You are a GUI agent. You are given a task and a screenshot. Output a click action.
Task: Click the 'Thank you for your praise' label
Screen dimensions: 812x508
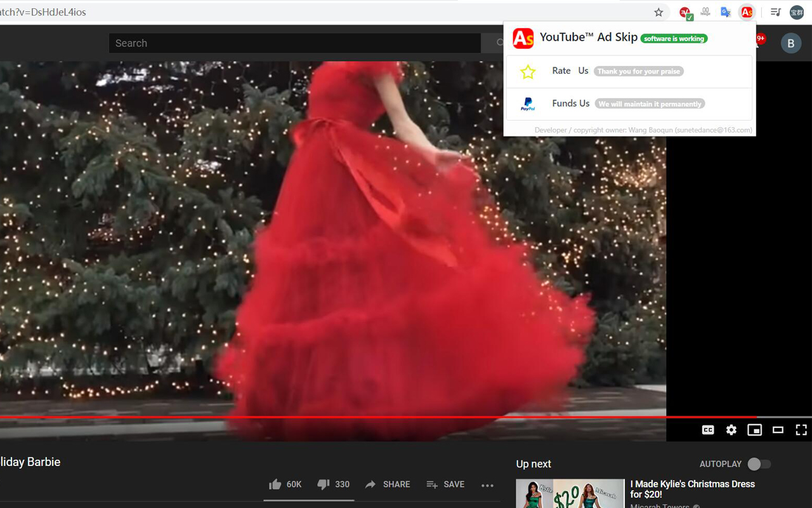coord(638,71)
